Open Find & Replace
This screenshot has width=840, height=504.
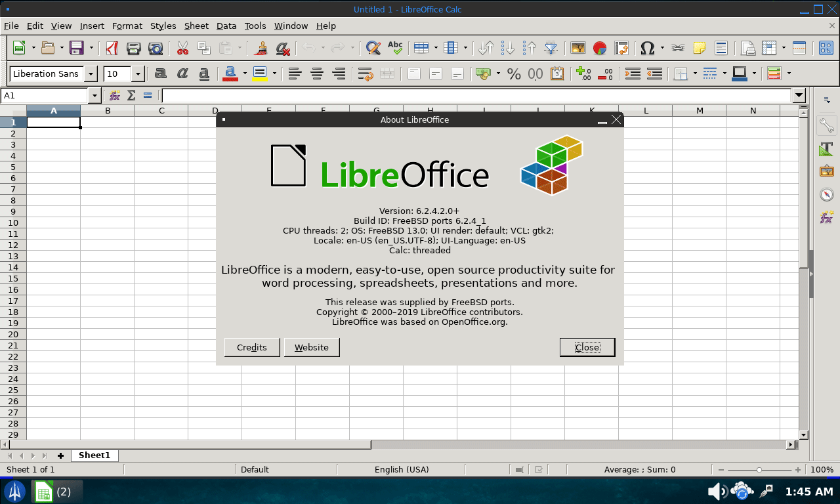pyautogui.click(x=373, y=48)
